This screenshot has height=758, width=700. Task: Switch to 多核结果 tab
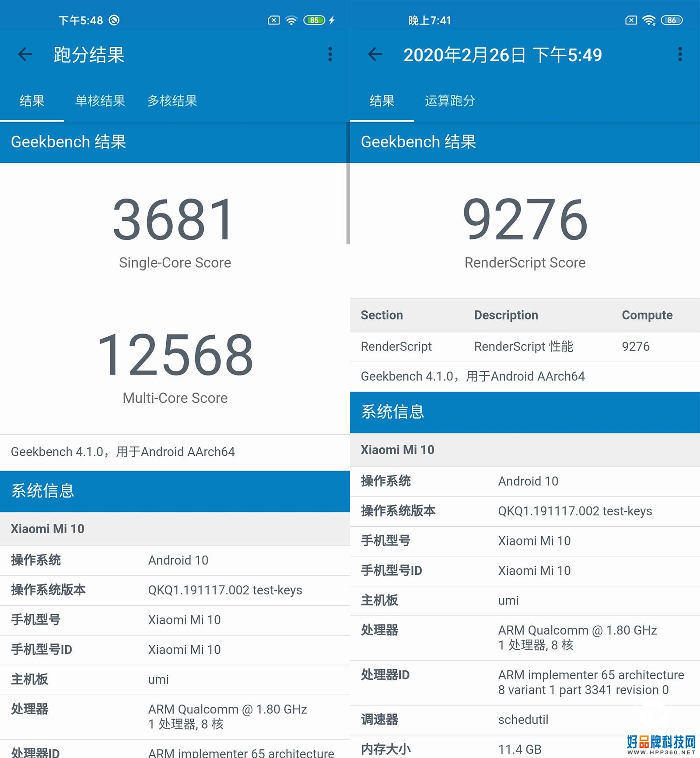(x=172, y=101)
